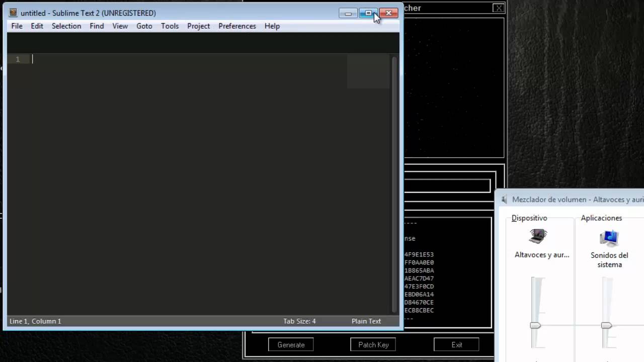This screenshot has height=362, width=644.
Task: Open the View menu
Action: point(120,26)
